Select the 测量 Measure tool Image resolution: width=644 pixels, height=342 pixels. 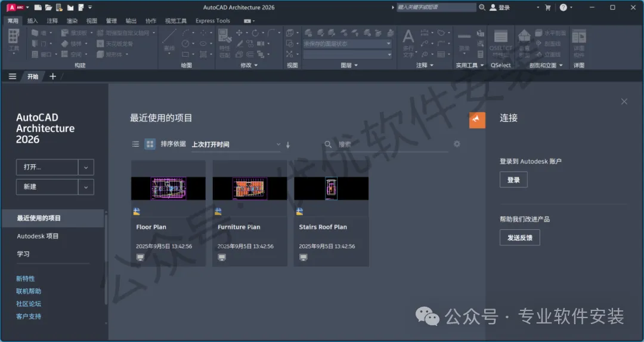pos(464,41)
